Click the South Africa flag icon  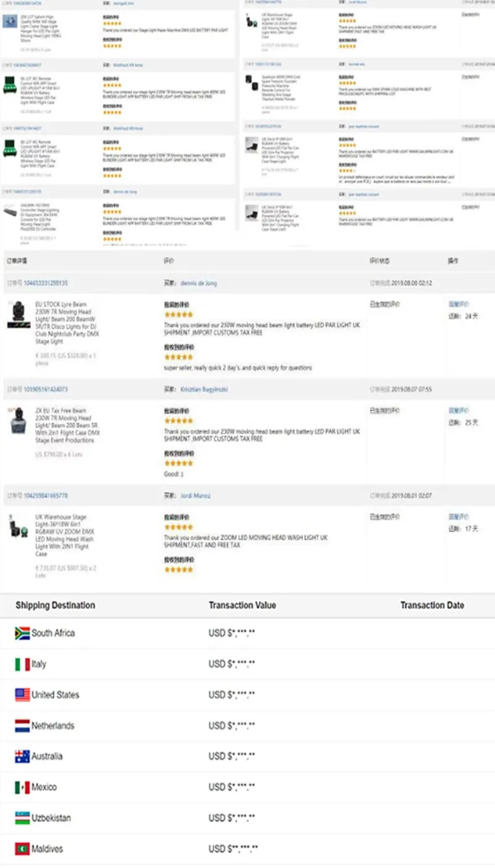[x=22, y=633]
